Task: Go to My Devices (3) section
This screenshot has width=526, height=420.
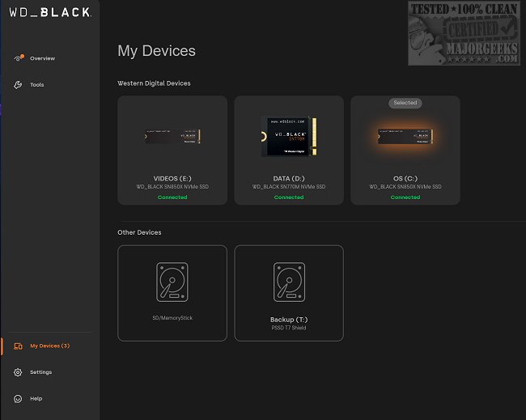Action: (x=49, y=346)
